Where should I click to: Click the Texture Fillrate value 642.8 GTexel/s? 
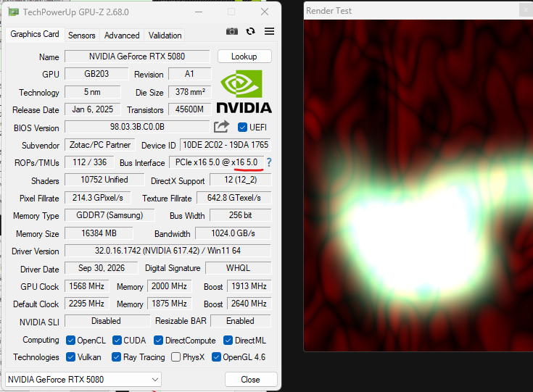234,198
